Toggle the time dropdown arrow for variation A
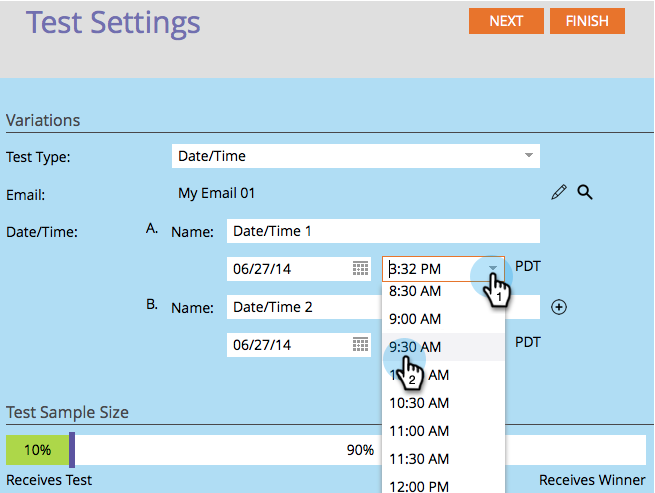 (x=493, y=269)
